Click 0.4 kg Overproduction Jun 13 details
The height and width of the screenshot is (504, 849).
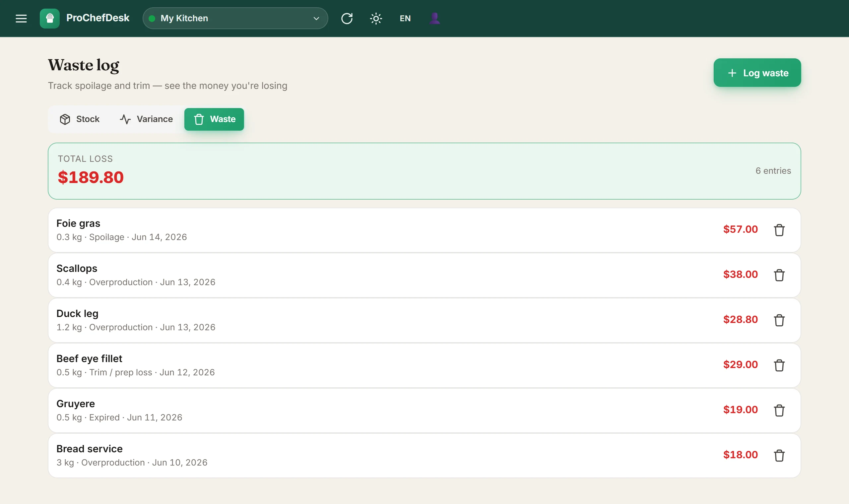[x=136, y=282]
